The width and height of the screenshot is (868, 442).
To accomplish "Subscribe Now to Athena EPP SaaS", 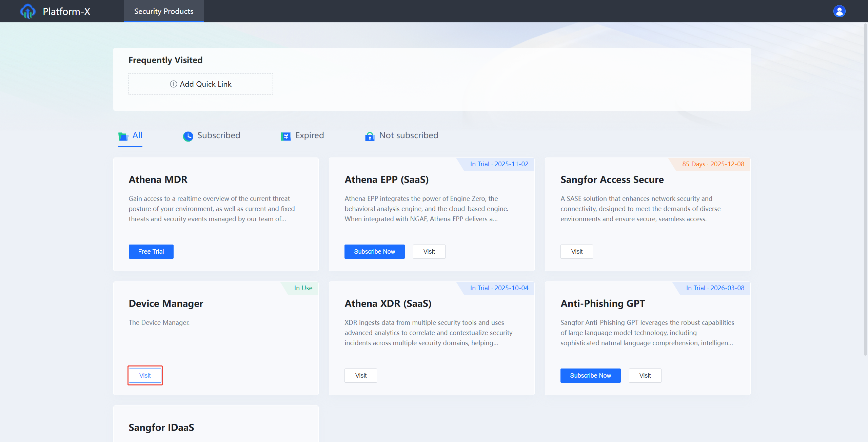I will (374, 251).
